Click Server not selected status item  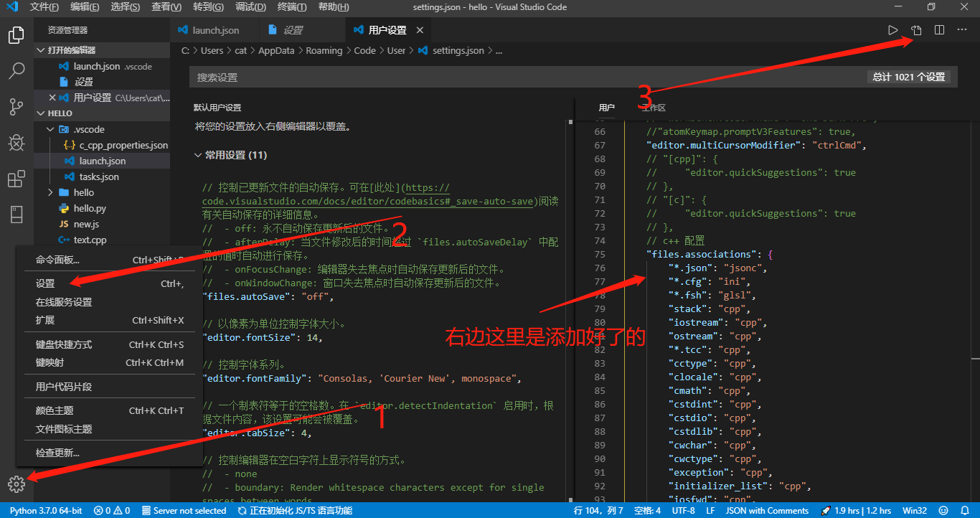pos(184,511)
